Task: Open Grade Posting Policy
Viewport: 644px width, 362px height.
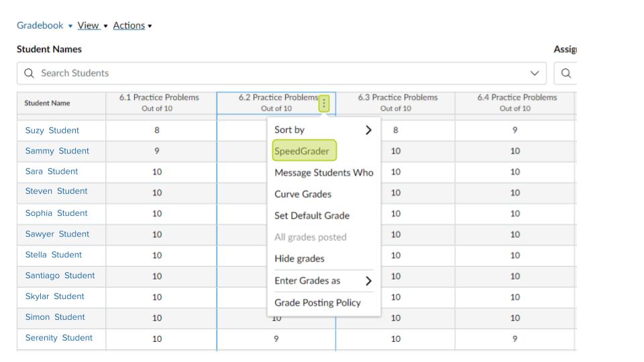Action: click(317, 302)
